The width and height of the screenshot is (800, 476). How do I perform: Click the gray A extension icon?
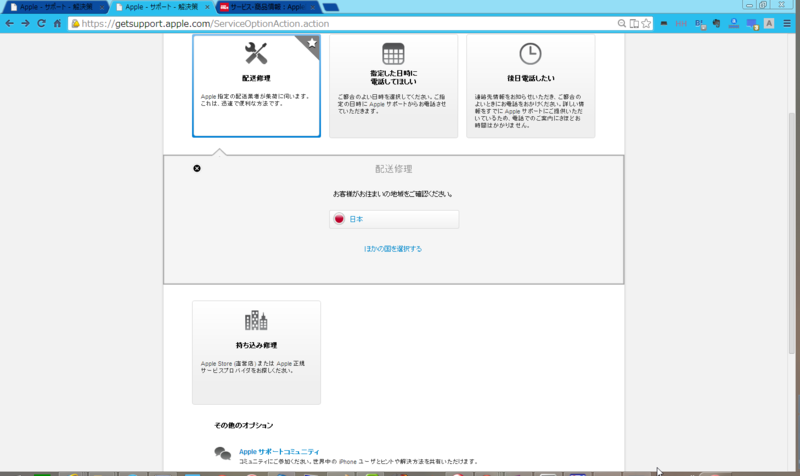point(769,23)
